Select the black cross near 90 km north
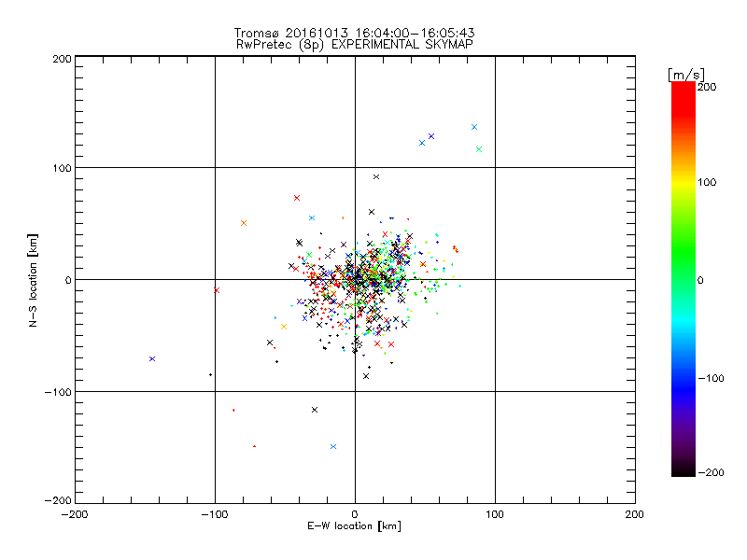This screenshot has height=560, width=747. click(x=376, y=176)
